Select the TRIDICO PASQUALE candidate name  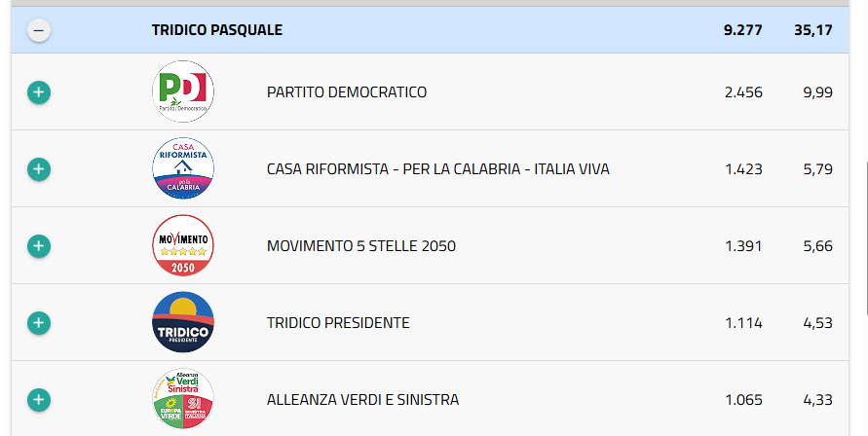pos(217,30)
